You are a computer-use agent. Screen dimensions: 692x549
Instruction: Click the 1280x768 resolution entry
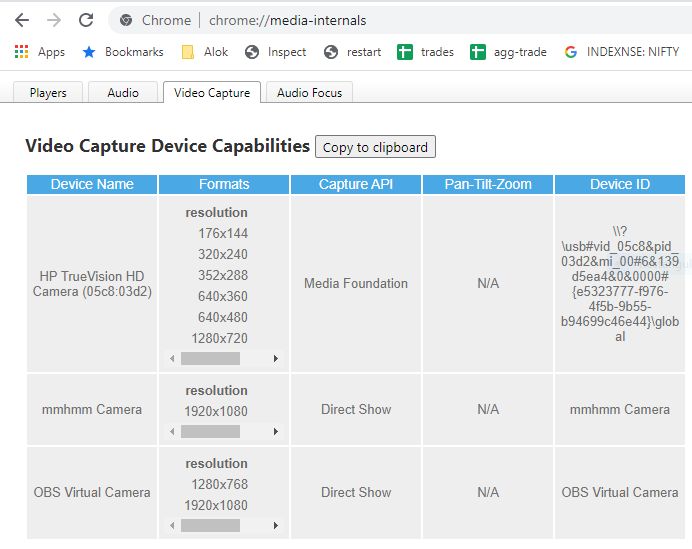click(219, 484)
